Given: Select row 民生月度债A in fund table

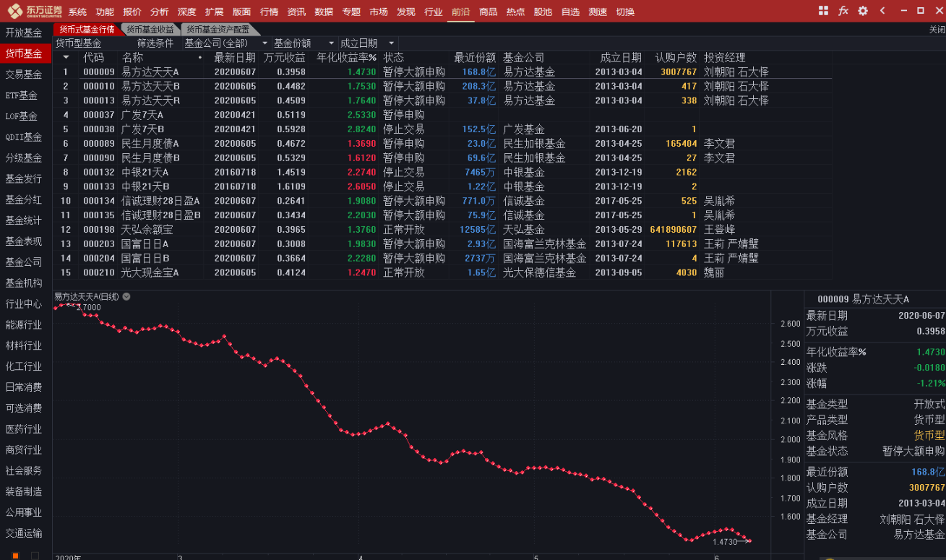Looking at the screenshot, I should coord(442,144).
